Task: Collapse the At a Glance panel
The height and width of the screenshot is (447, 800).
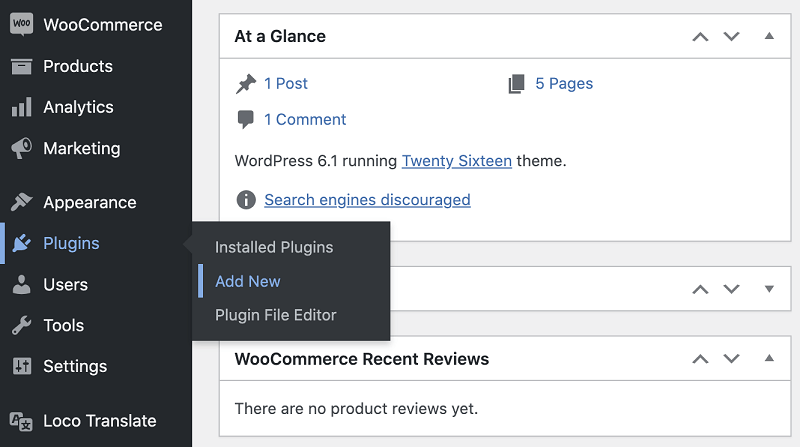Action: click(769, 36)
